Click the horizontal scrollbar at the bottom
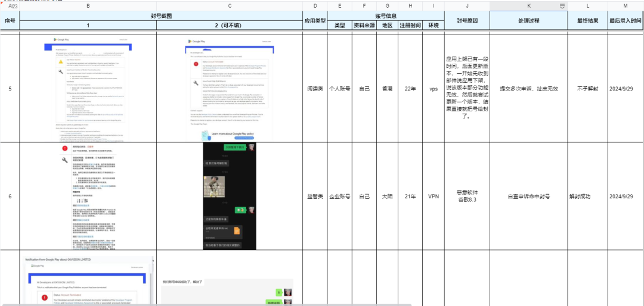The height and width of the screenshot is (306, 644). [x=206, y=305]
